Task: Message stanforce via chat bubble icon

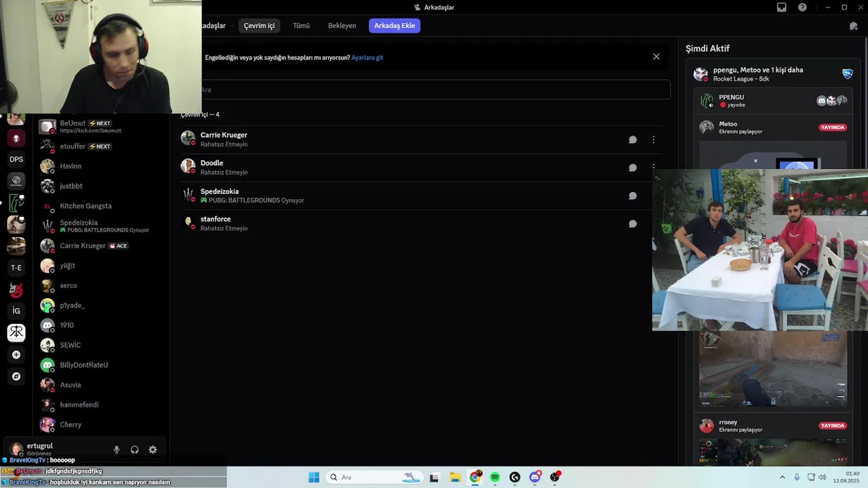Action: click(633, 224)
